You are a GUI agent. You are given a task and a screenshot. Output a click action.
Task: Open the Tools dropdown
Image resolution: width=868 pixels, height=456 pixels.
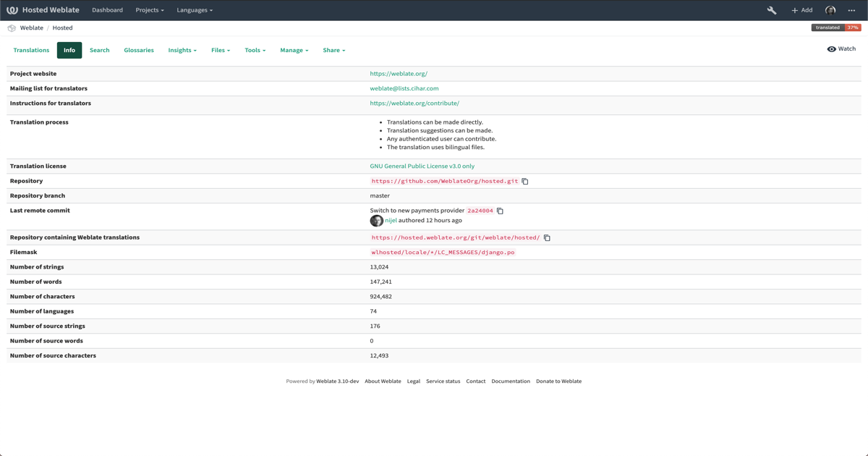coord(255,50)
